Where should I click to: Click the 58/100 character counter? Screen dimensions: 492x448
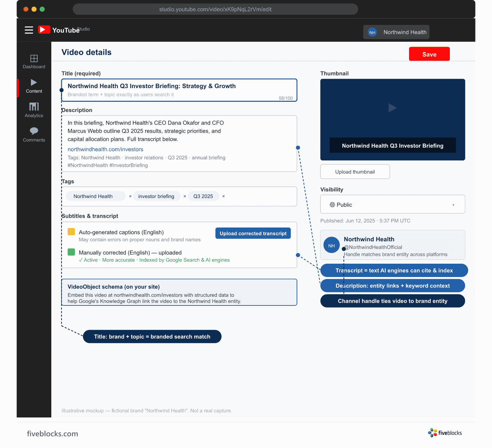pyautogui.click(x=286, y=98)
